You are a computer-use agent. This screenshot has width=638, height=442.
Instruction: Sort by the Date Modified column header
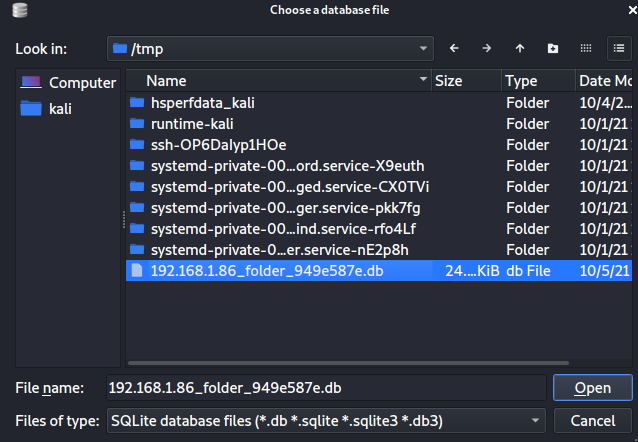pos(604,81)
